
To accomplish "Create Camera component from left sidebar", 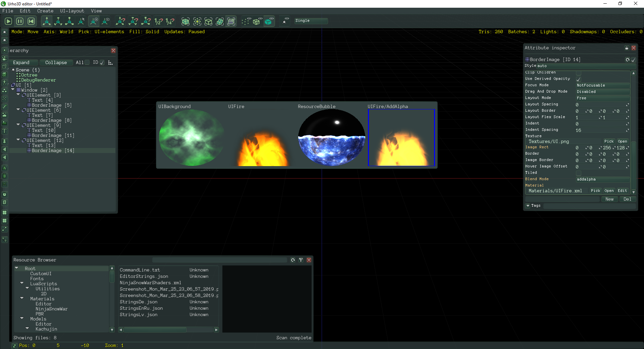I will [4, 58].
